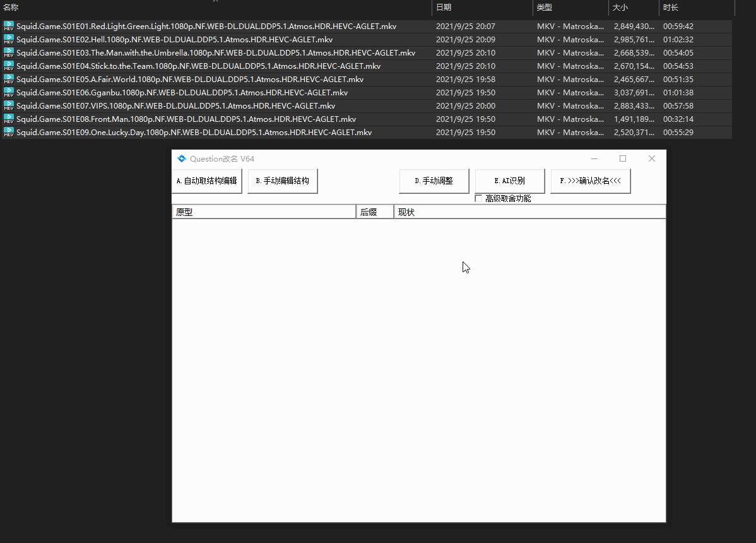
Task: Click date 2021/9/25 20:09
Action: (466, 40)
